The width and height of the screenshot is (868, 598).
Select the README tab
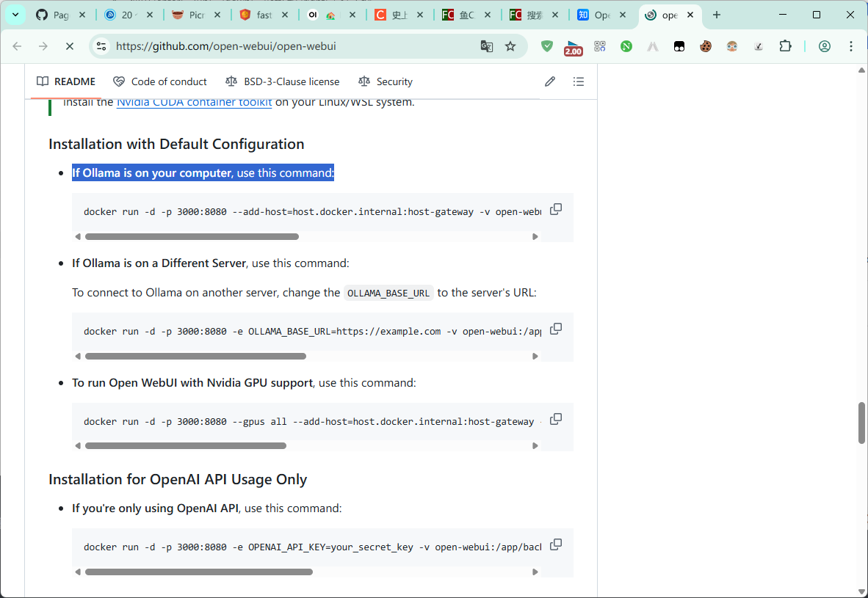tap(66, 82)
